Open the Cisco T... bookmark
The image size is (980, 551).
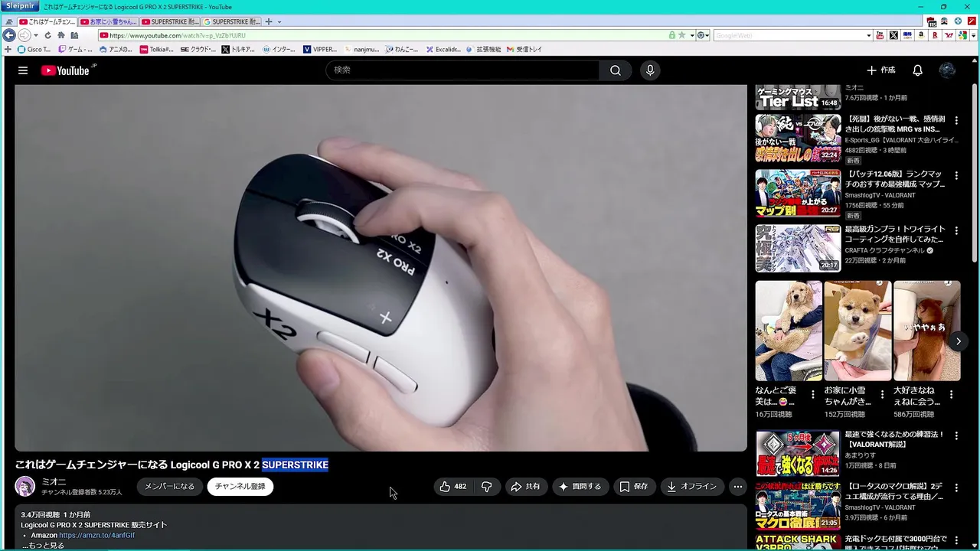34,50
